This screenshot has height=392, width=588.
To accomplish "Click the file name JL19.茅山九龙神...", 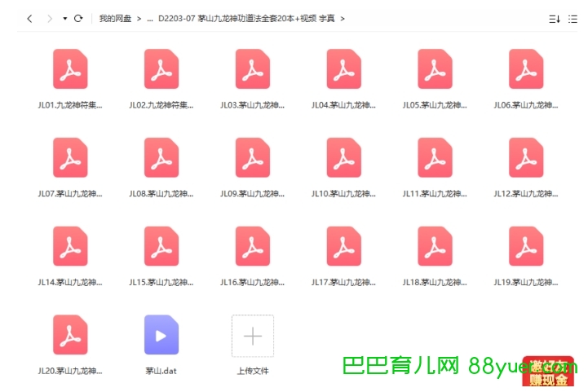I will pos(526,283).
